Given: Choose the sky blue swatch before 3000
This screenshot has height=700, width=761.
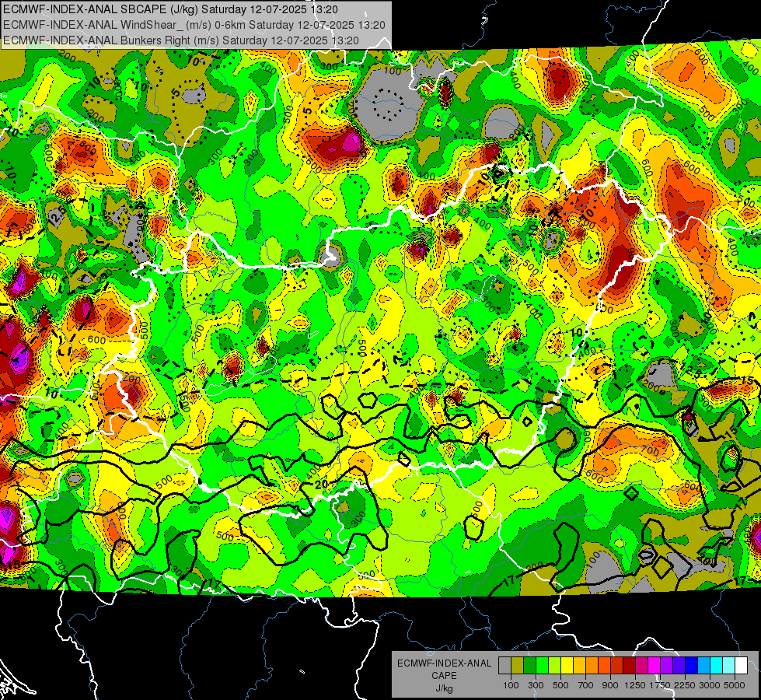Looking at the screenshot, I should (704, 665).
